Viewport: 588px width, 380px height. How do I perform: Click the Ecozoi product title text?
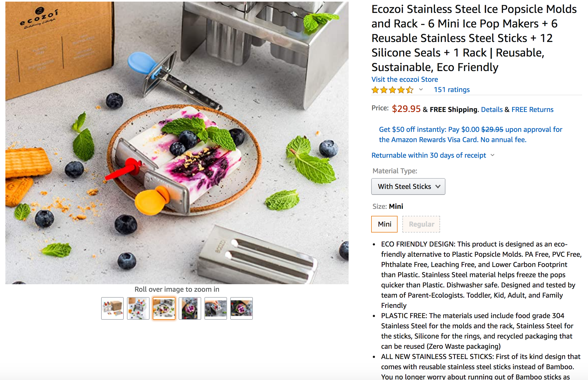click(x=474, y=38)
